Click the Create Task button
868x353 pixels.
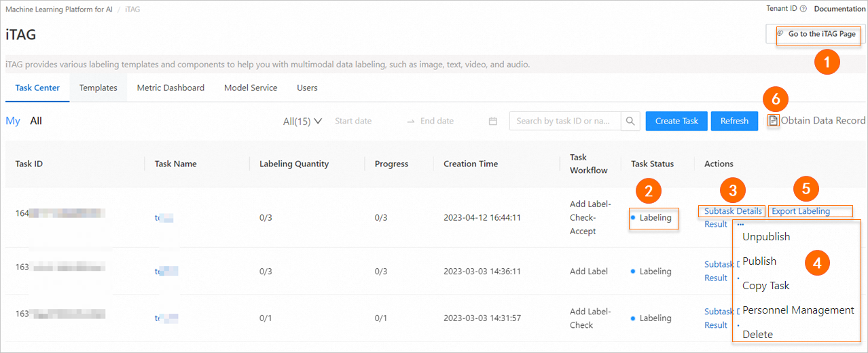676,121
